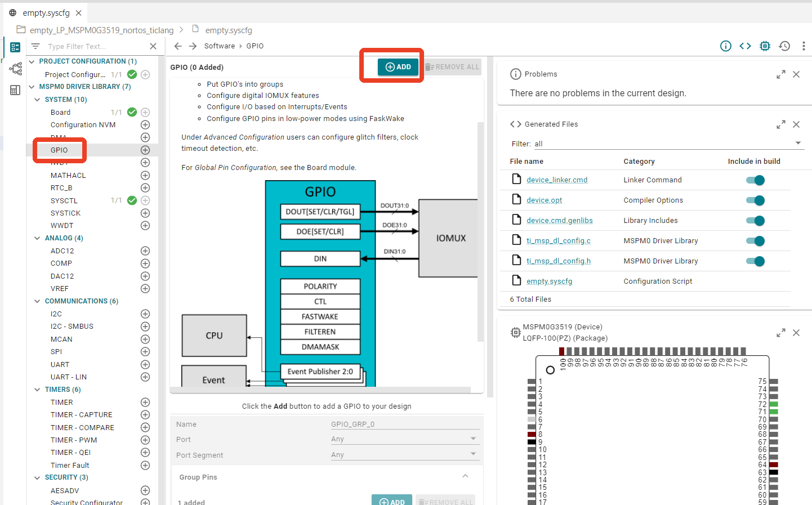Image resolution: width=812 pixels, height=505 pixels.
Task: Toggle include in build for device.opt
Action: click(x=755, y=200)
